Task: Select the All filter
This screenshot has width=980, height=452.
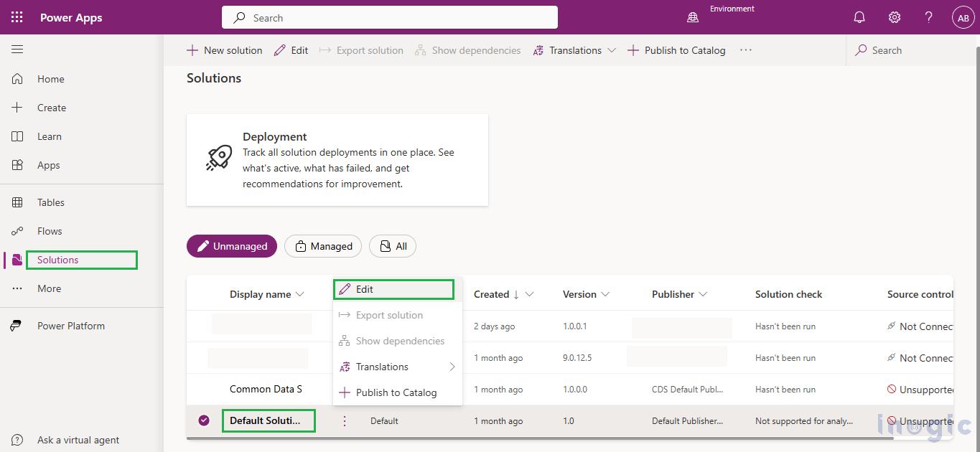Action: 393,246
